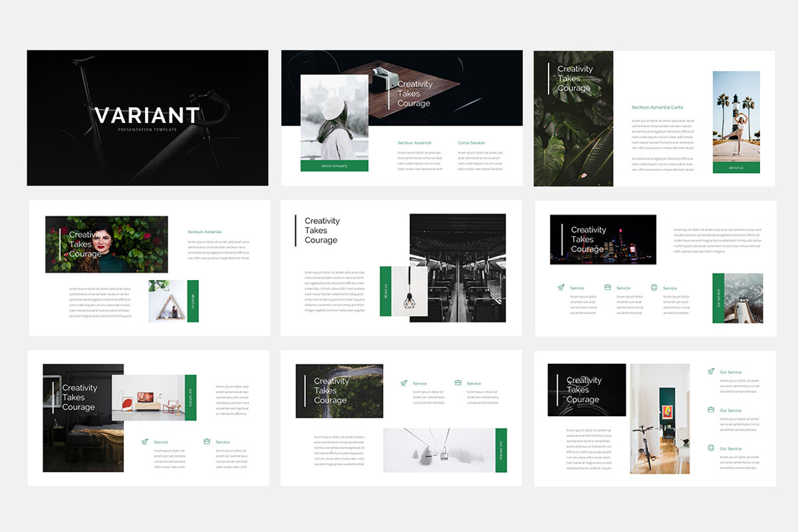Click 'Secteun Asnaintiai' heading beside Consa Sanalan
The height and width of the screenshot is (532, 798).
click(x=414, y=143)
